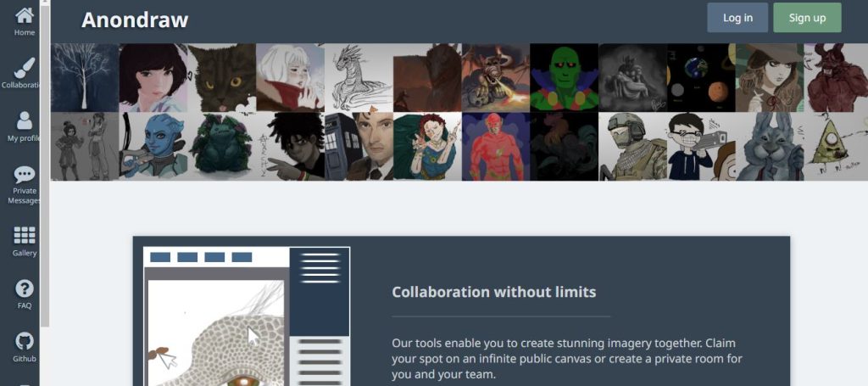Open the red horned demon artwork
The image size is (868, 386).
point(836,77)
